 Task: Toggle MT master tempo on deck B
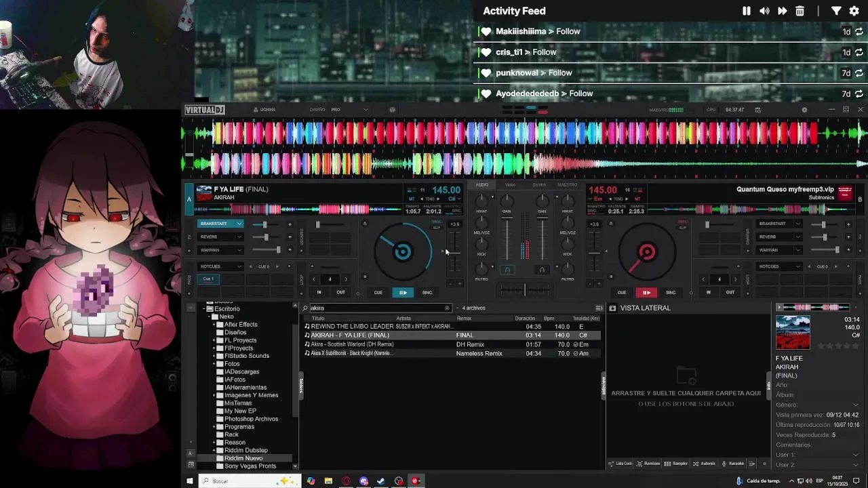point(637,199)
